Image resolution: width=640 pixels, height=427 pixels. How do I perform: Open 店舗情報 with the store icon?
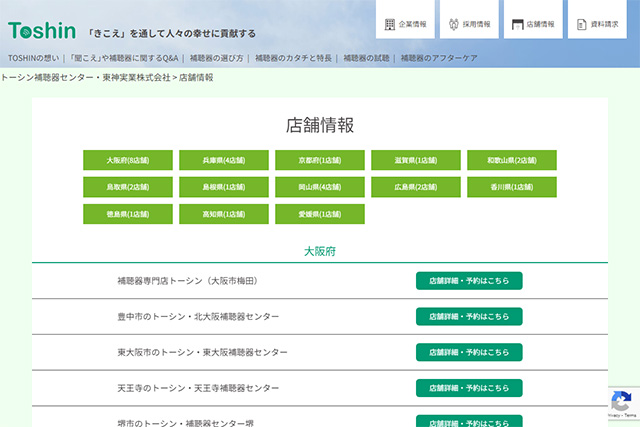[x=532, y=23]
